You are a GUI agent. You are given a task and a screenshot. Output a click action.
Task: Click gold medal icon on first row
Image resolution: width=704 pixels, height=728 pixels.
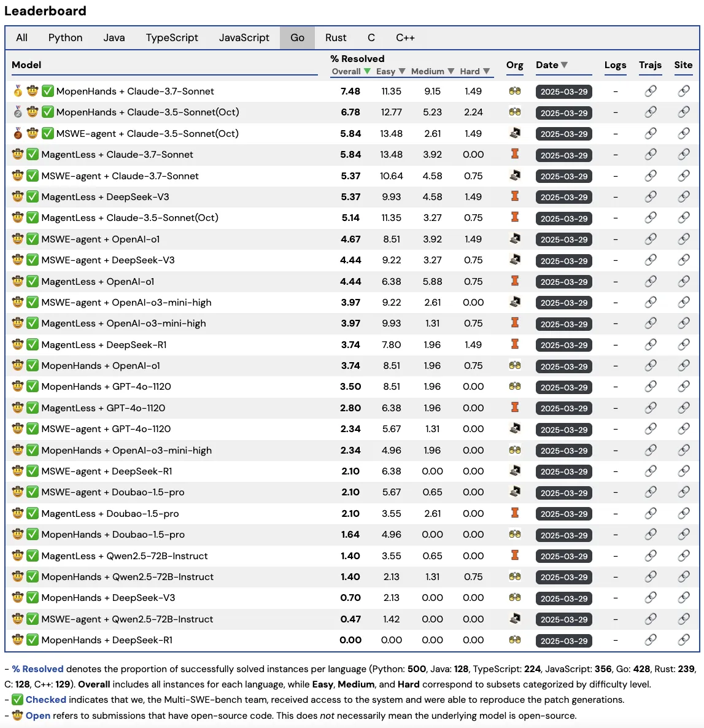(x=18, y=90)
